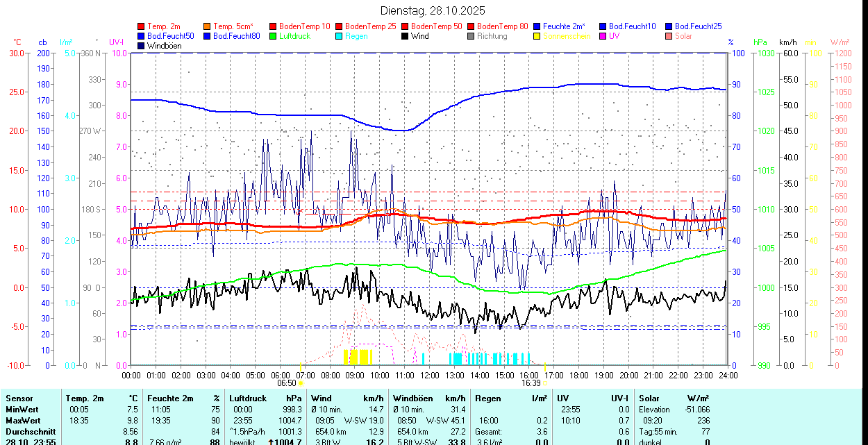The image size is (868, 445).
Task: Click the red Temp. 2m legend square
Action: point(142,26)
